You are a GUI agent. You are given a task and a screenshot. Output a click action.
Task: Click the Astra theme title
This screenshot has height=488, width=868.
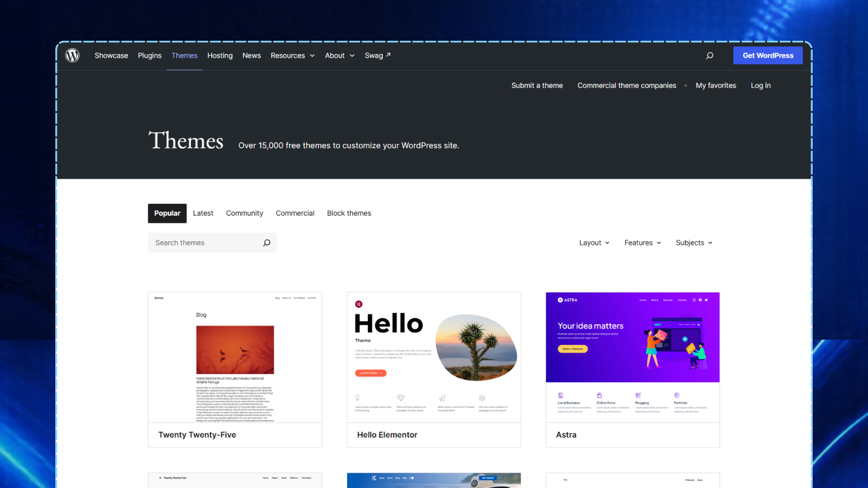(566, 435)
